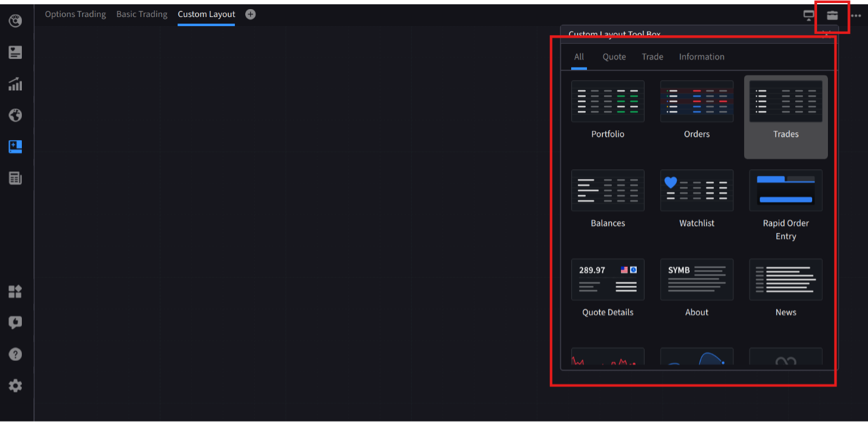Select the Information filter tab in the toolbox
The height and width of the screenshot is (424, 868).
pyautogui.click(x=702, y=56)
